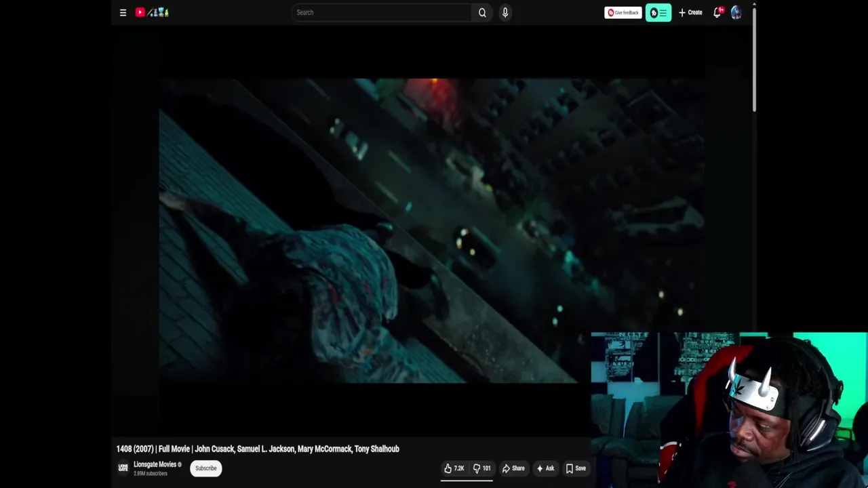This screenshot has width=868, height=488.
Task: Click the teal extension button beside Create
Action: (x=658, y=12)
